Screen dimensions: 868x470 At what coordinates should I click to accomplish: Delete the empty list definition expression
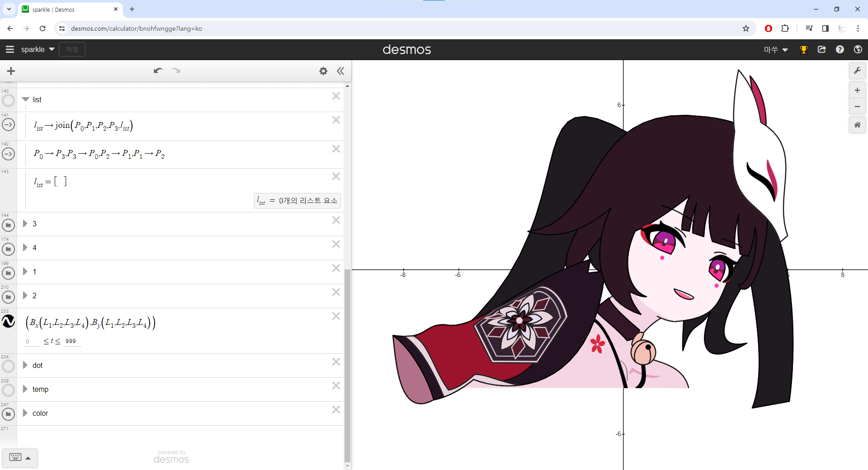[x=336, y=176]
